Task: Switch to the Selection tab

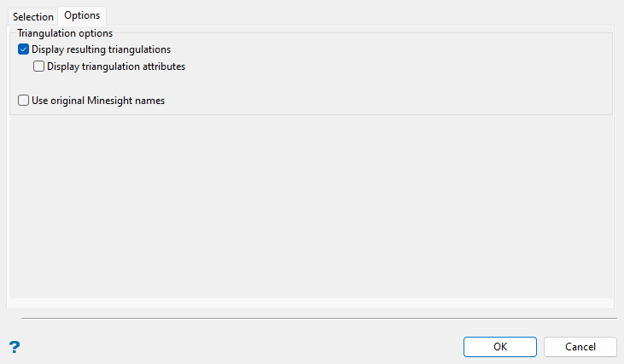Action: click(33, 16)
